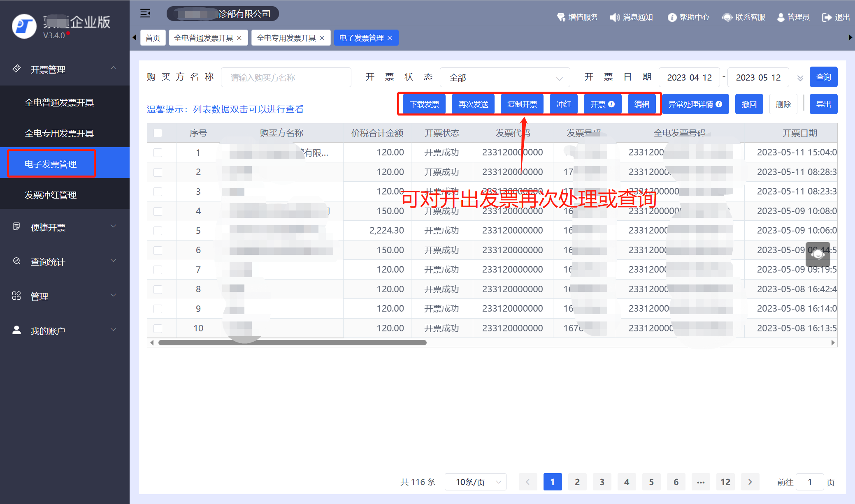
Task: Click the info icon on 异常处理详情 button
Action: click(719, 104)
